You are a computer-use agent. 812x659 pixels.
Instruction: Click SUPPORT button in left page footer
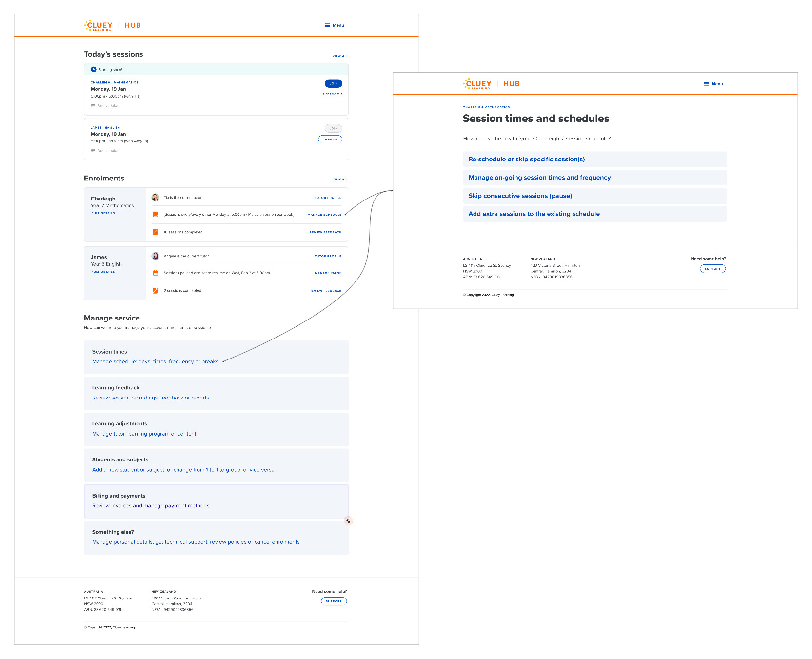[334, 601]
